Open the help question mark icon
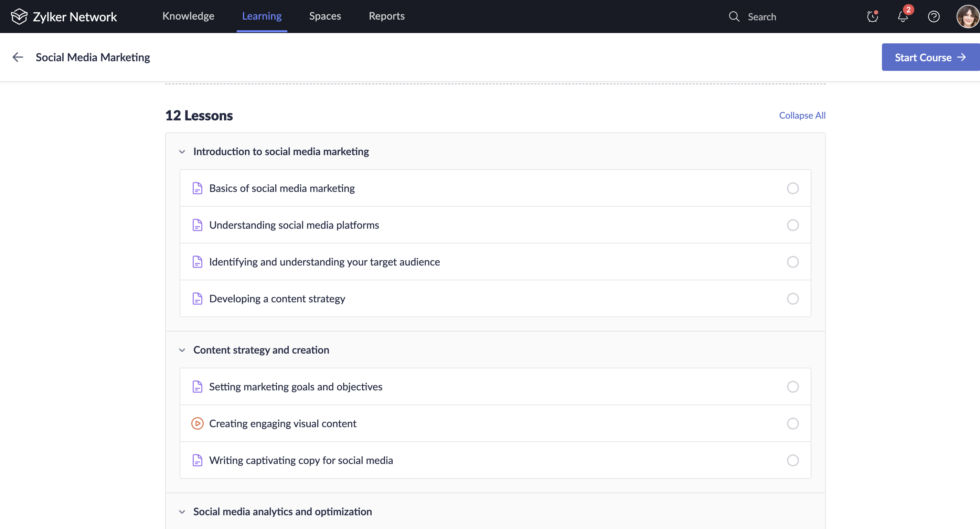 click(934, 17)
